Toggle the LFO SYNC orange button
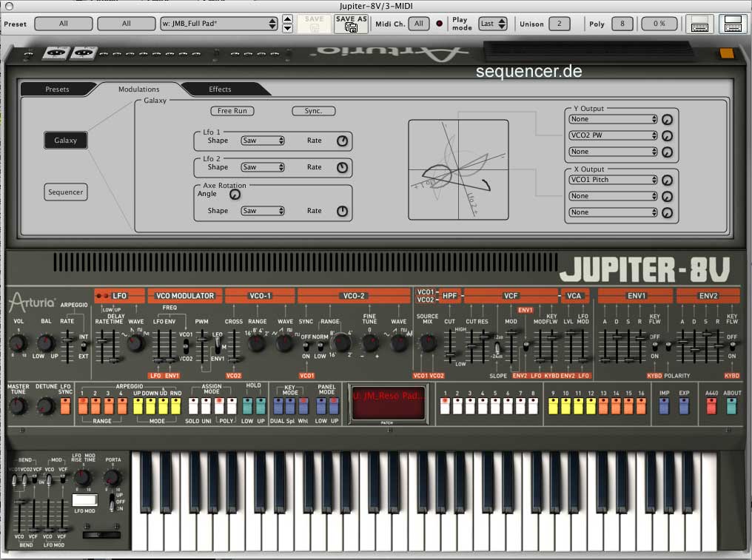The height and width of the screenshot is (560, 752). pos(65,406)
